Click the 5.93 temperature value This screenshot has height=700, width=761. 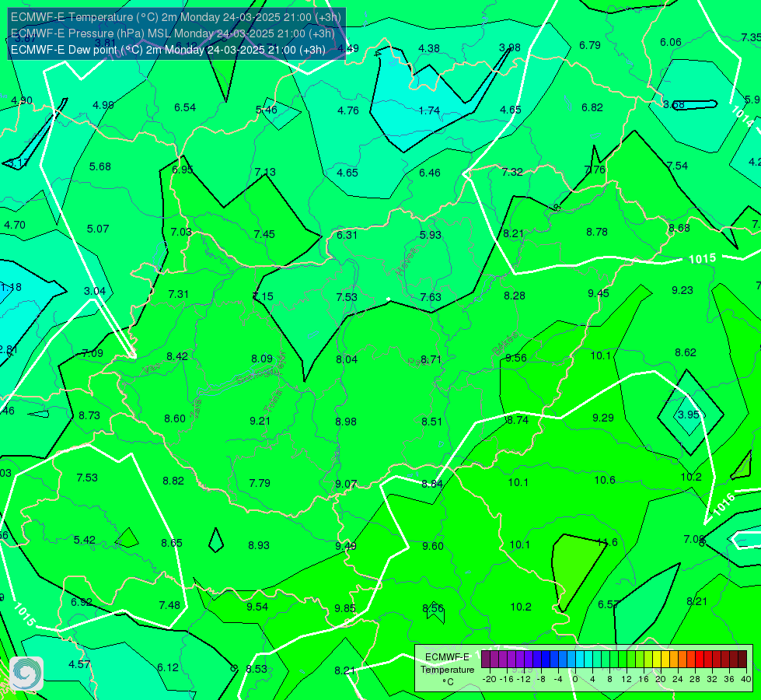point(431,235)
